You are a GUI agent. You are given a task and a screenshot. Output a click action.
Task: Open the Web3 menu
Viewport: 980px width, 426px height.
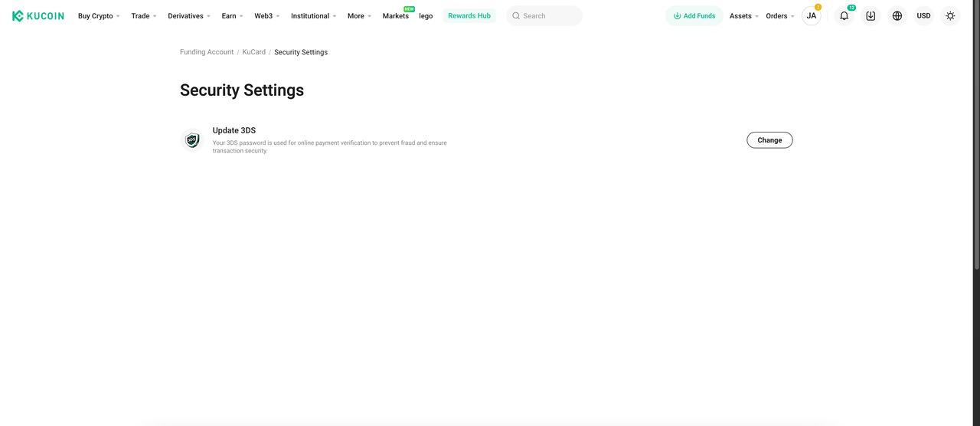tap(267, 16)
